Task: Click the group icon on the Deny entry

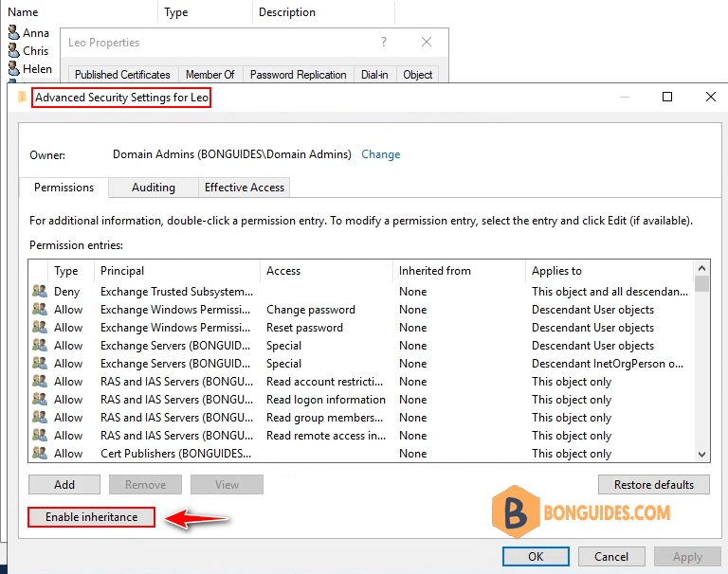Action: coord(40,292)
